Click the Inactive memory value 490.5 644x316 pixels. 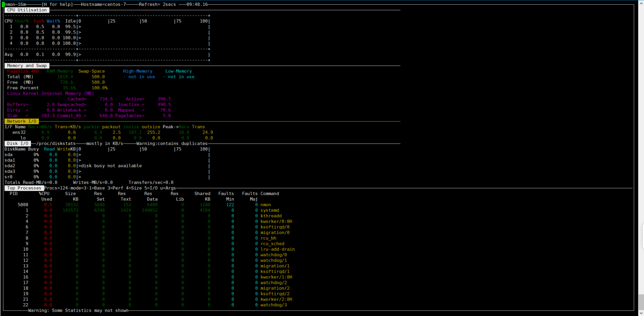pos(164,104)
